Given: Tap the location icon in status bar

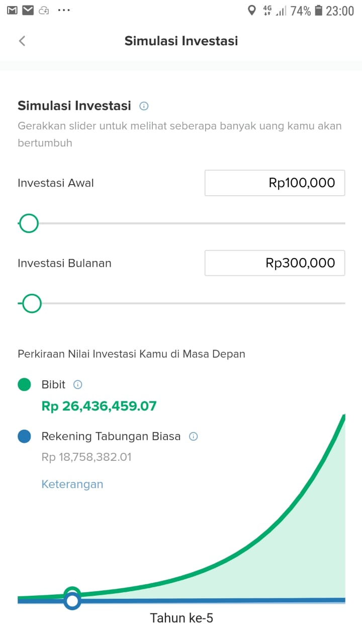Looking at the screenshot, I should 252,11.
